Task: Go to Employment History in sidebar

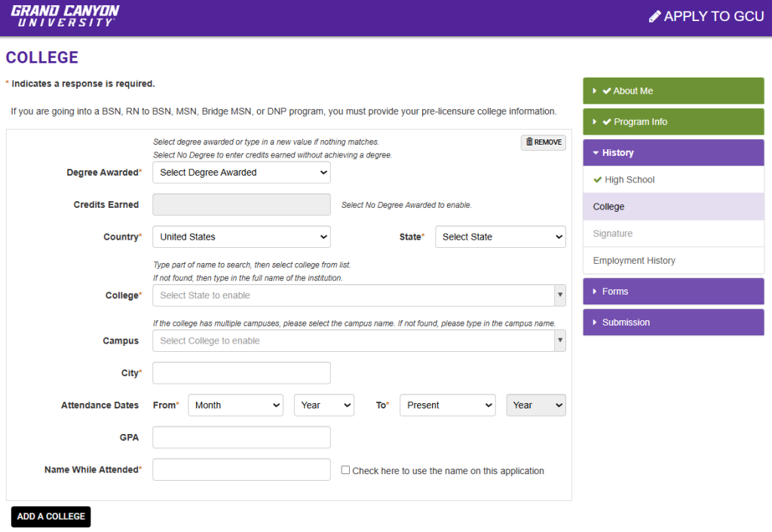Action: [x=634, y=261]
